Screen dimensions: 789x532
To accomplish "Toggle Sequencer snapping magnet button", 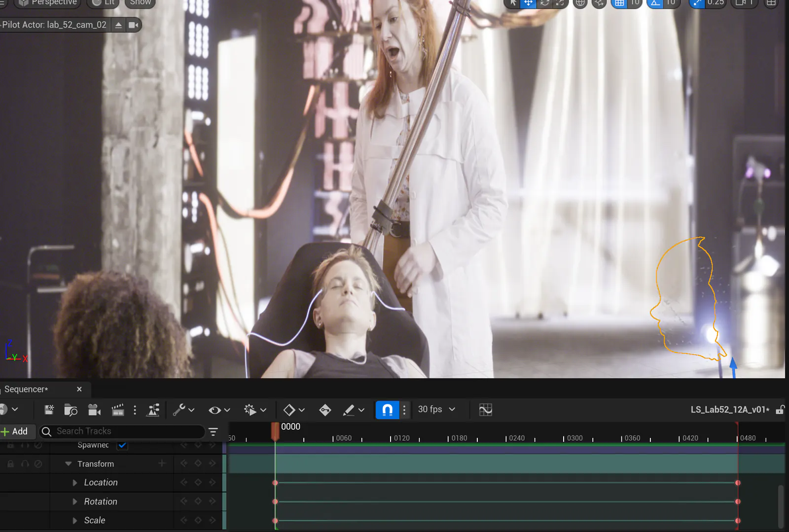I will tap(387, 410).
